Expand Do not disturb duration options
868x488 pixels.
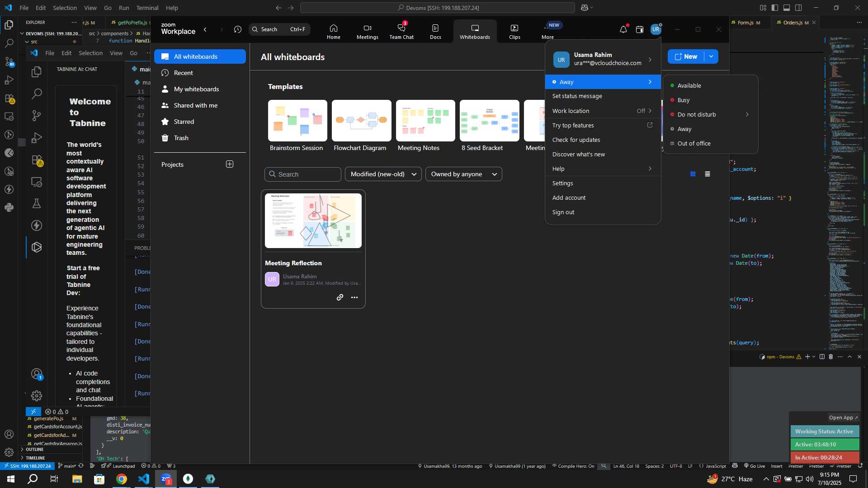point(710,114)
